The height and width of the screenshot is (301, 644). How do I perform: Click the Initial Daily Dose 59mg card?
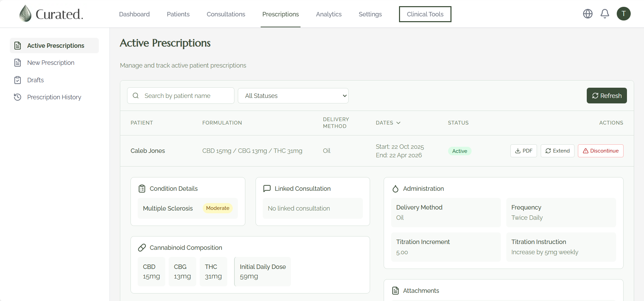coord(262,272)
